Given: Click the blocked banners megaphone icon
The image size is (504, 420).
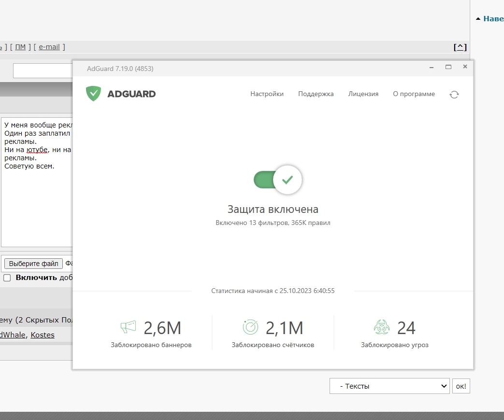Looking at the screenshot, I should click(128, 327).
